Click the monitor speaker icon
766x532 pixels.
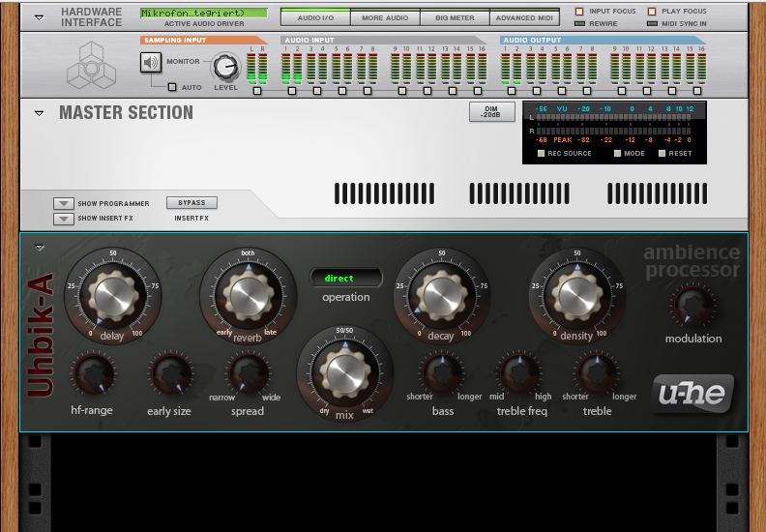point(152,62)
